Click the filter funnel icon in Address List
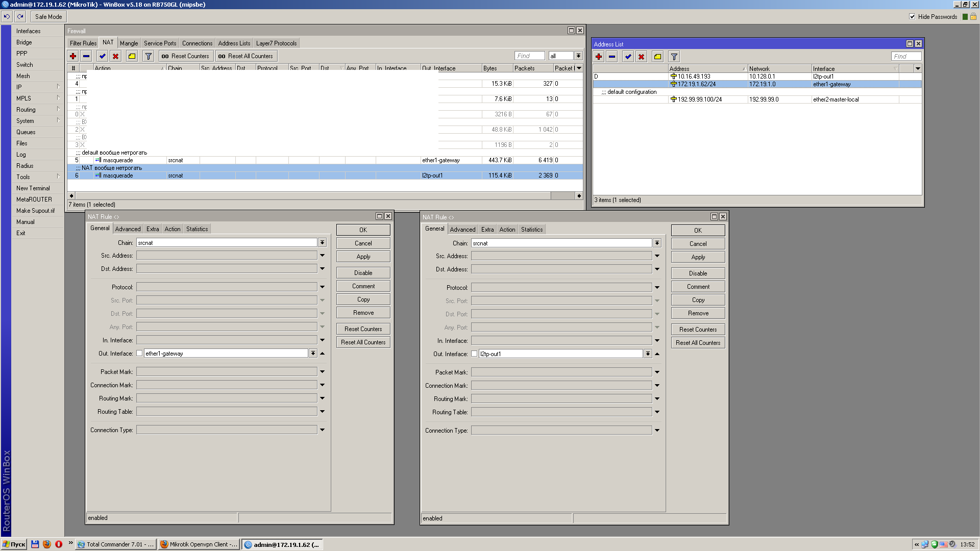980x551 pixels. coord(674,57)
